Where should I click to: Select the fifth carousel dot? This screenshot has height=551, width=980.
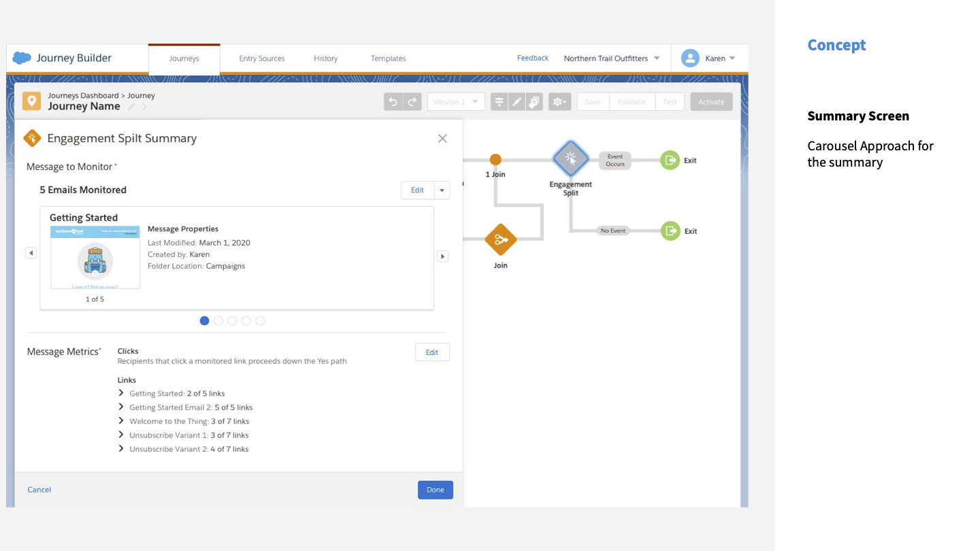[260, 321]
